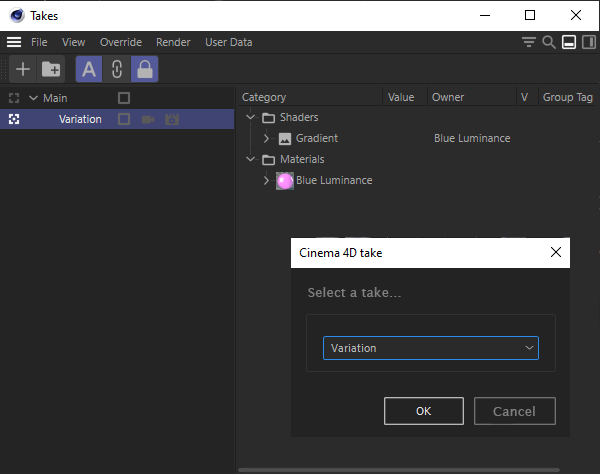
Task: Click the Variation take camera icon
Action: [x=148, y=120]
